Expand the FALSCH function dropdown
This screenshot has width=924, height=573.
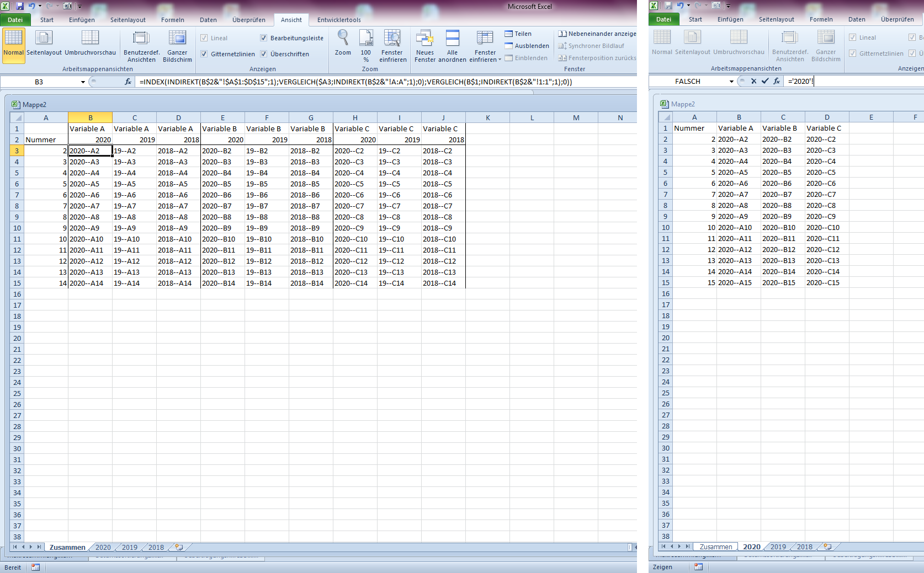click(x=732, y=81)
